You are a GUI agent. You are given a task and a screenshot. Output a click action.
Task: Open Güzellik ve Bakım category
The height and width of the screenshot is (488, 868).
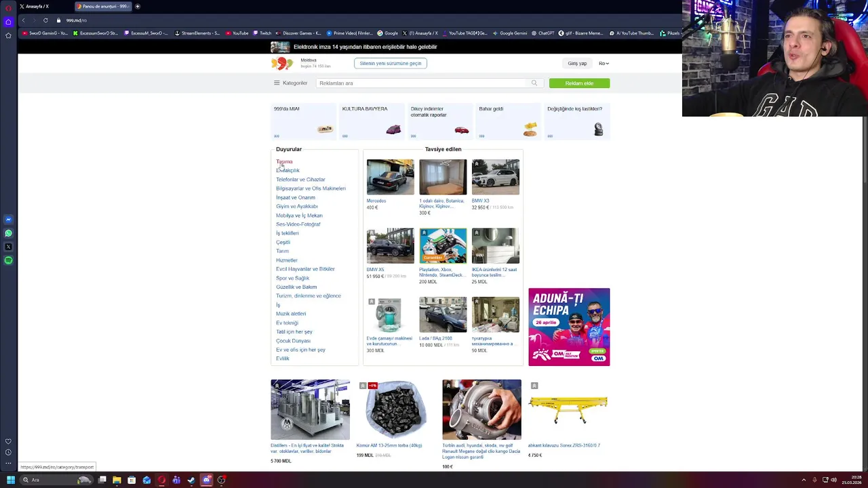pos(296,287)
